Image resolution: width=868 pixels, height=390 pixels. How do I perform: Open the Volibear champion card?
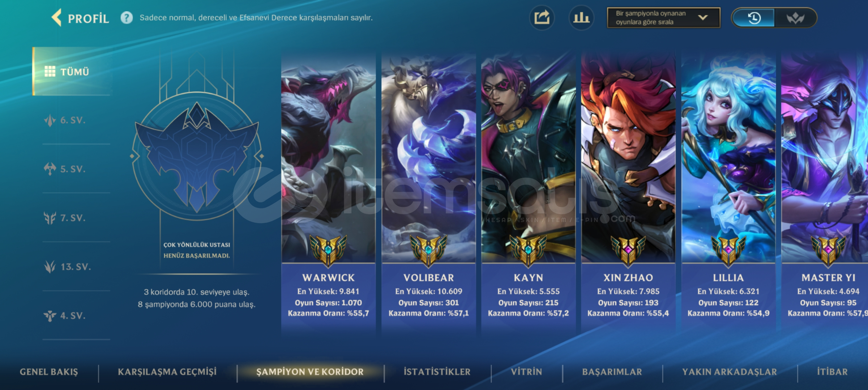pos(428,191)
